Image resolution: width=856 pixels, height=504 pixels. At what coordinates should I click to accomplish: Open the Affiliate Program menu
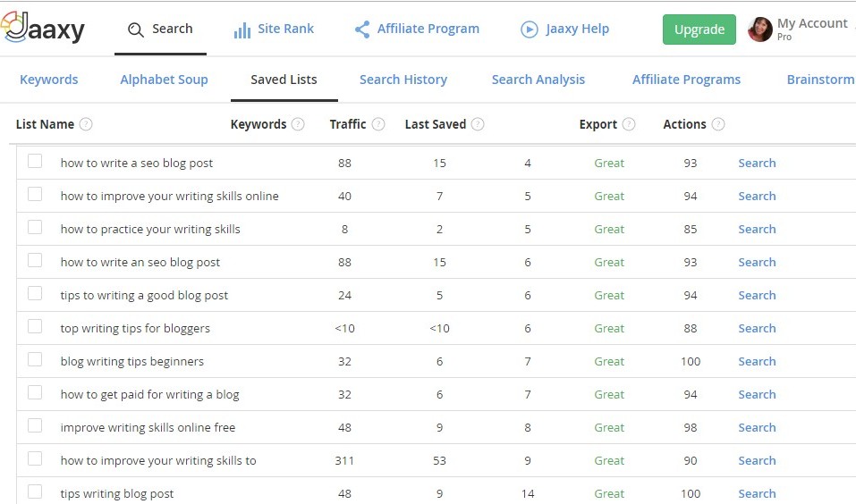click(417, 29)
